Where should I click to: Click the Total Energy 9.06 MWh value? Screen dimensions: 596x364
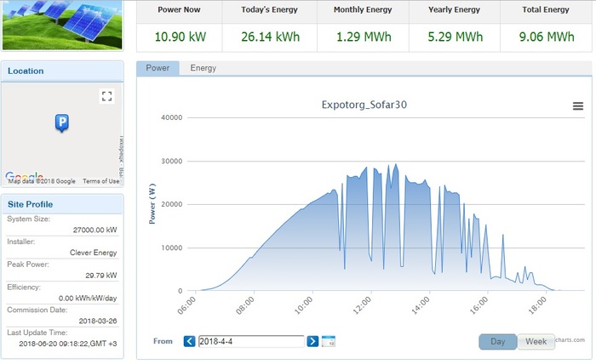click(x=544, y=37)
